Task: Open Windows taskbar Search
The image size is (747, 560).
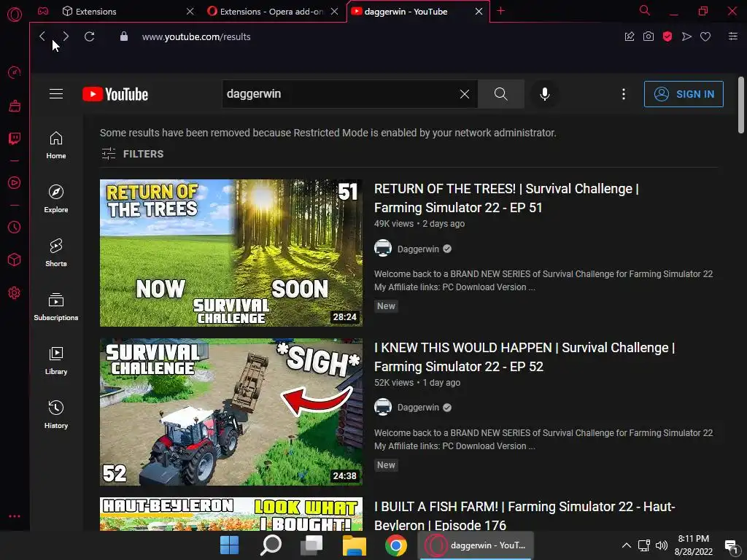Action: pyautogui.click(x=271, y=545)
